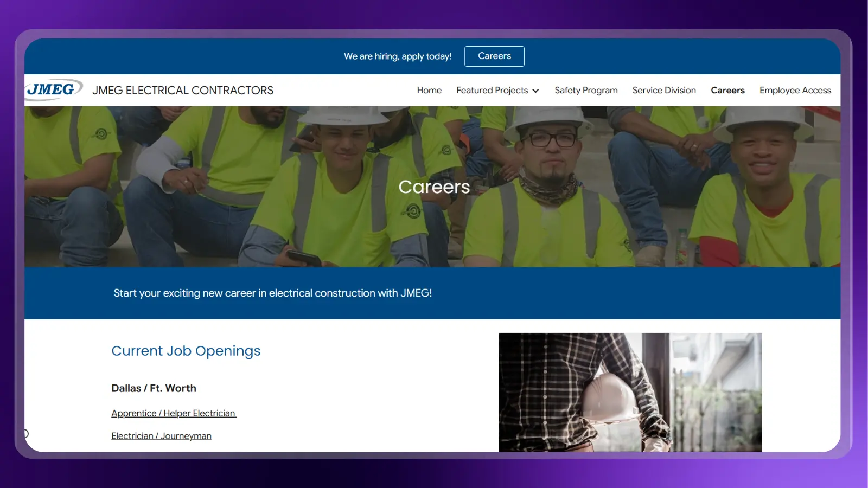Open Employee Access link
868x488 pixels.
point(795,91)
